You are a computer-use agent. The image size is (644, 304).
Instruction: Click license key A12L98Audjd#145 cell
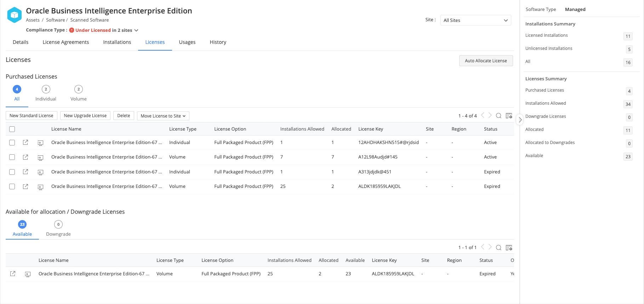(378, 157)
